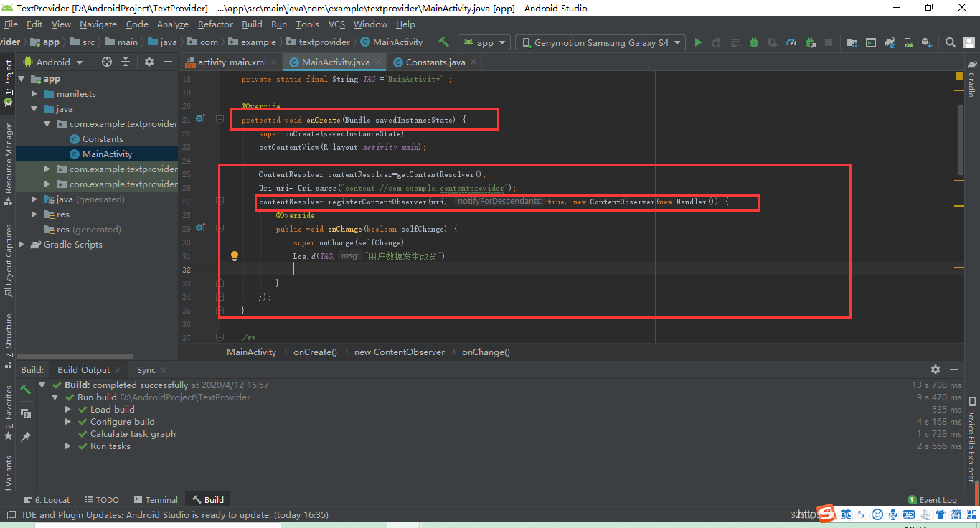Click the Make Project hammer icon

point(444,42)
